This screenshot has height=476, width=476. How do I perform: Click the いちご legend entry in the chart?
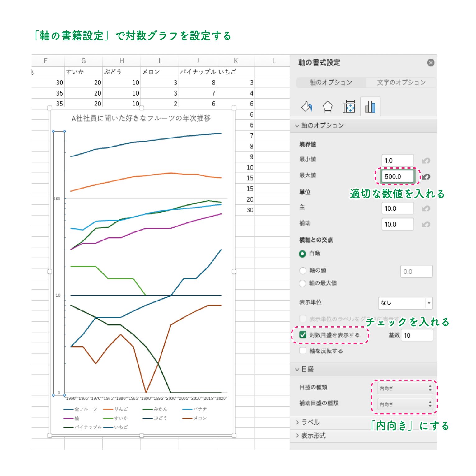tap(116, 427)
